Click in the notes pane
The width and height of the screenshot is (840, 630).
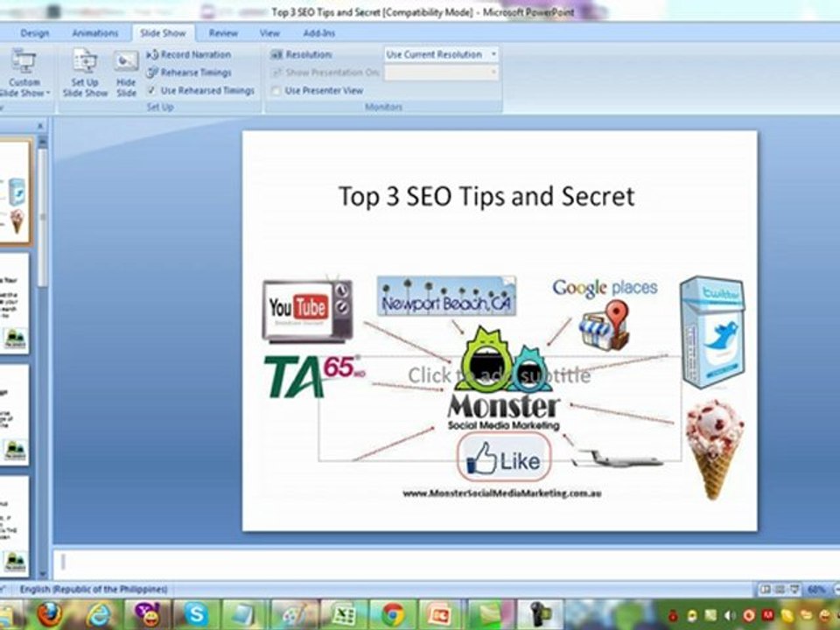446,563
